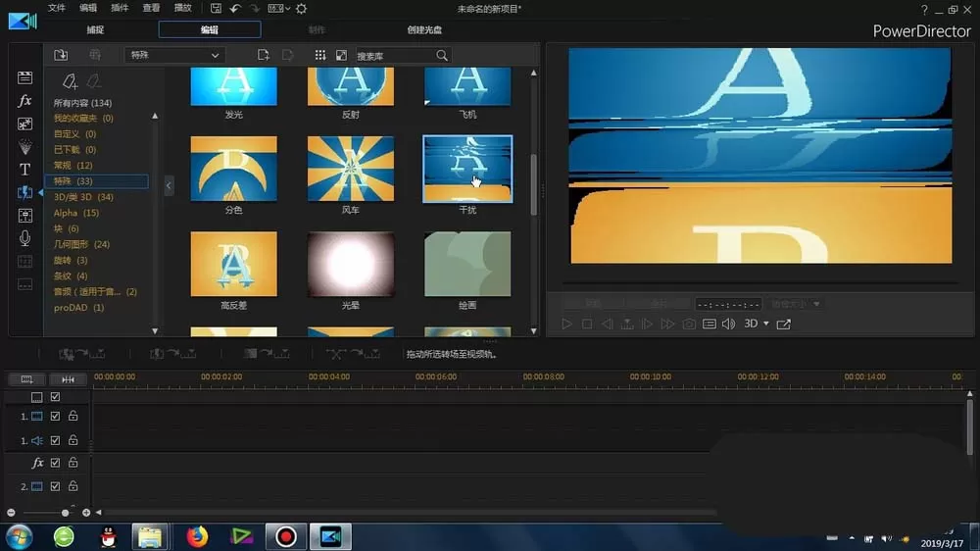The width and height of the screenshot is (980, 551).
Task: Select the 3D/类 3D (34) category
Action: [83, 197]
